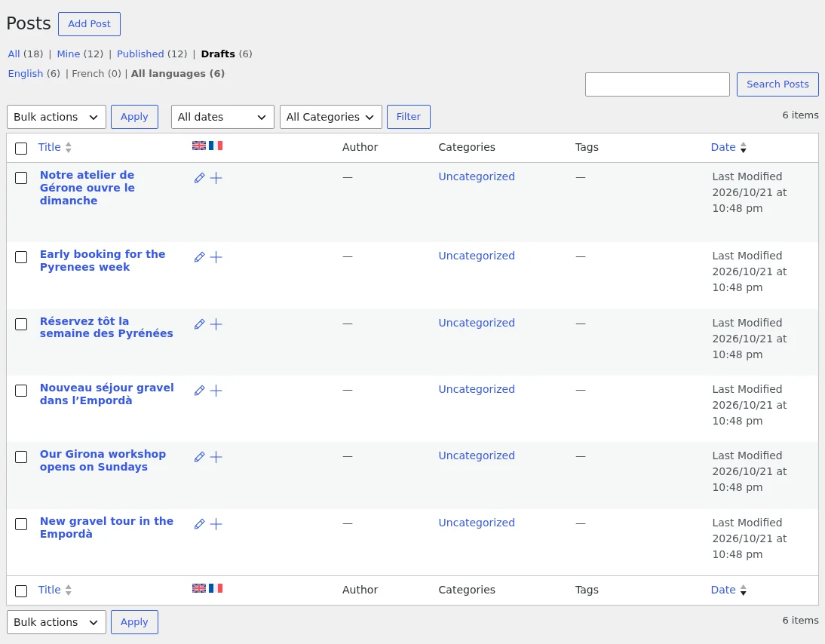
Task: Click Uncategorized in New gravel tour row
Action: pos(477,523)
